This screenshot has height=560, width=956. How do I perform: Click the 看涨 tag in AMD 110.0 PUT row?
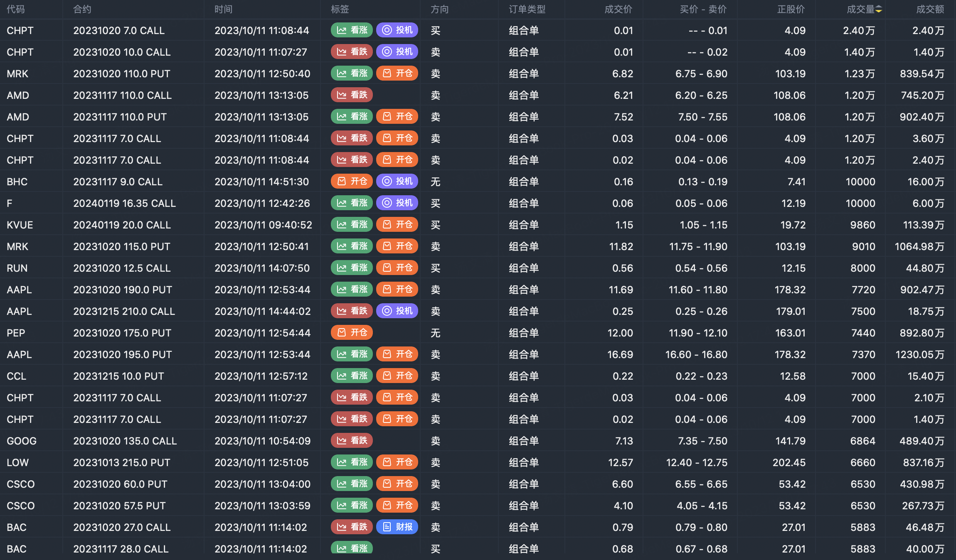coord(352,117)
